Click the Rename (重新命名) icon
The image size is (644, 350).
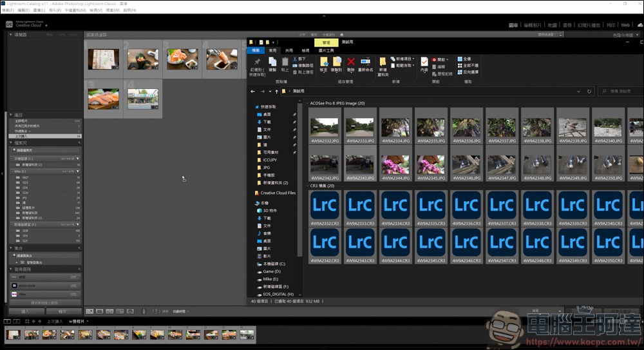pyautogui.click(x=365, y=64)
